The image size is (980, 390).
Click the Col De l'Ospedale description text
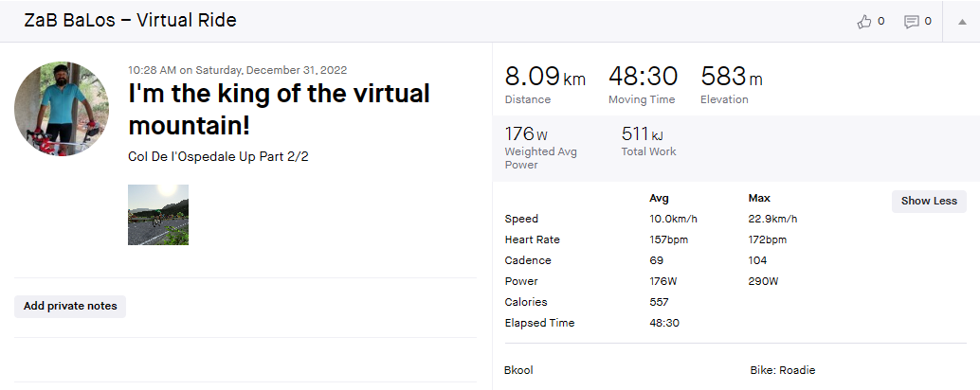coord(218,156)
